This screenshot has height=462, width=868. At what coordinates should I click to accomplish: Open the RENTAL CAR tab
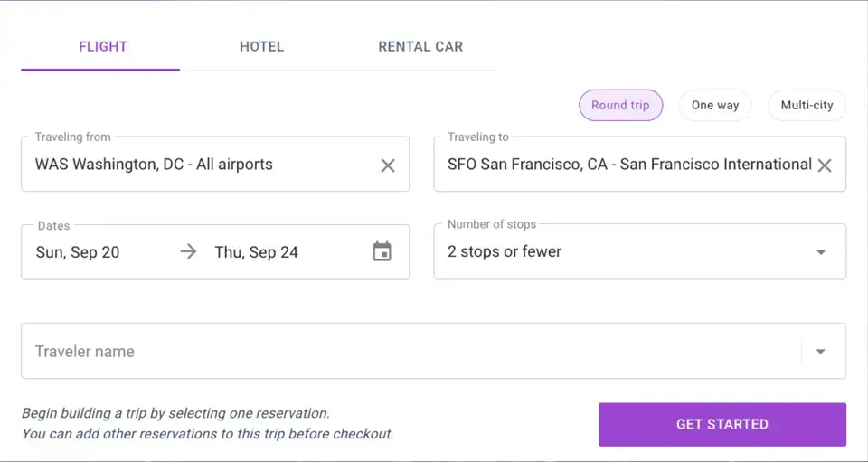pos(420,46)
